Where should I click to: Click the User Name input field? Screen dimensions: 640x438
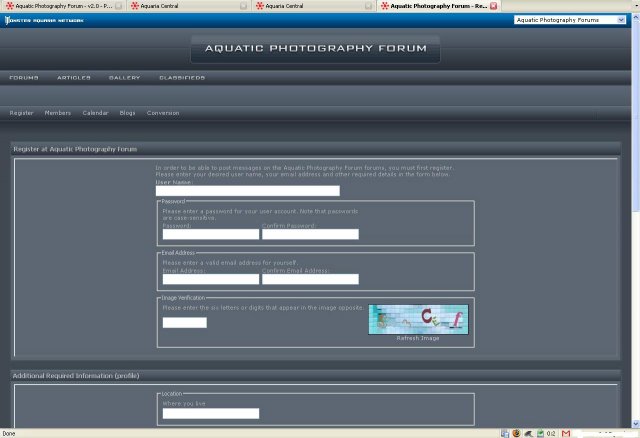[248, 190]
